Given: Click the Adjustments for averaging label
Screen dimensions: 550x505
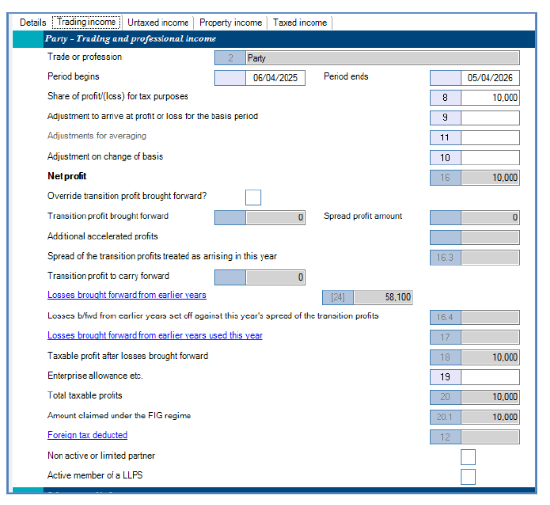Looking at the screenshot, I should (x=97, y=136).
